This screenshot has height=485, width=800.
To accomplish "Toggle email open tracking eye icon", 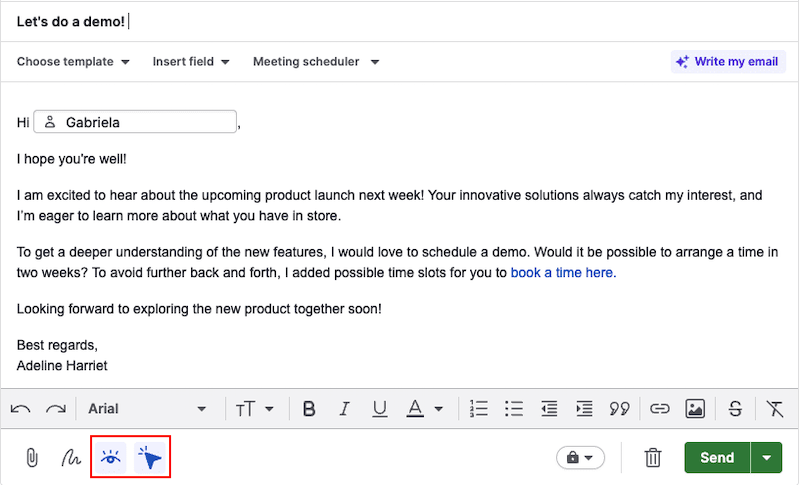I will [110, 458].
